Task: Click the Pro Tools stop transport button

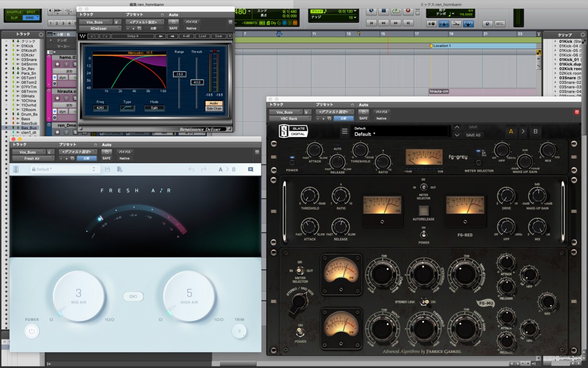Action: (384, 11)
